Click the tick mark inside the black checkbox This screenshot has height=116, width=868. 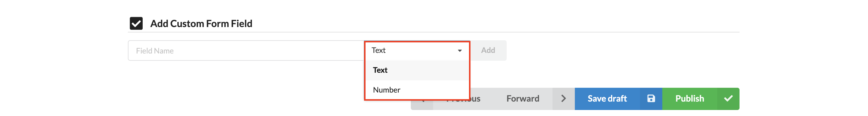[x=136, y=23]
